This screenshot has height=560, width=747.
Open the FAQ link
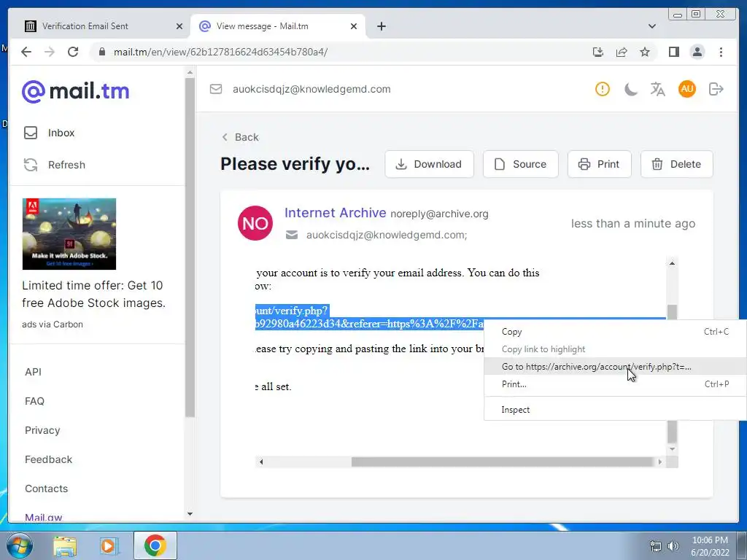[x=34, y=401]
